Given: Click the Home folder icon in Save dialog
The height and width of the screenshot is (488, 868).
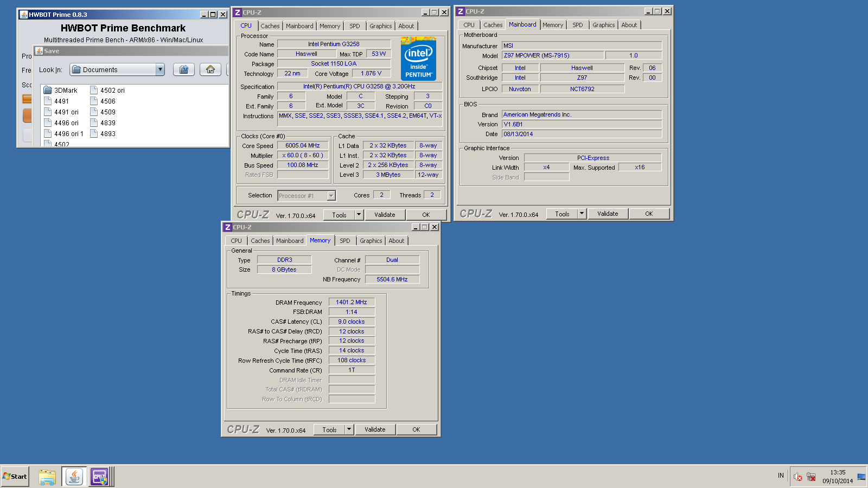Looking at the screenshot, I should point(210,69).
